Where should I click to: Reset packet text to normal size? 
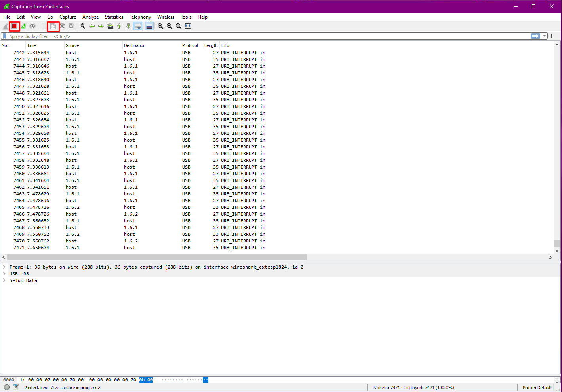coord(179,26)
